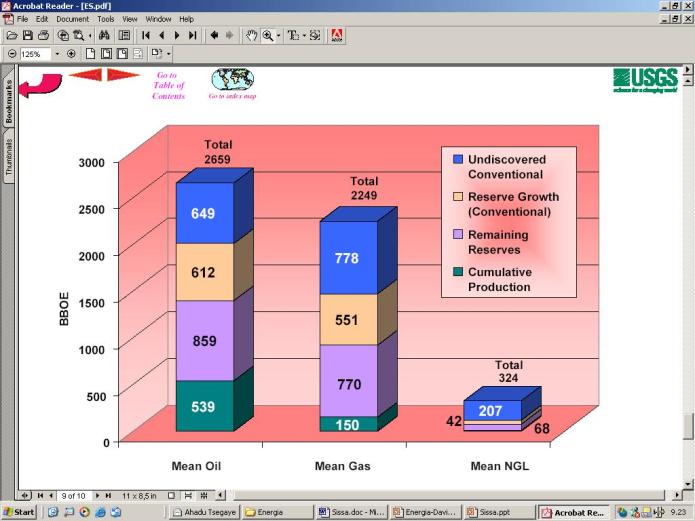Expand the text select tool dropdown arrow

click(304, 35)
